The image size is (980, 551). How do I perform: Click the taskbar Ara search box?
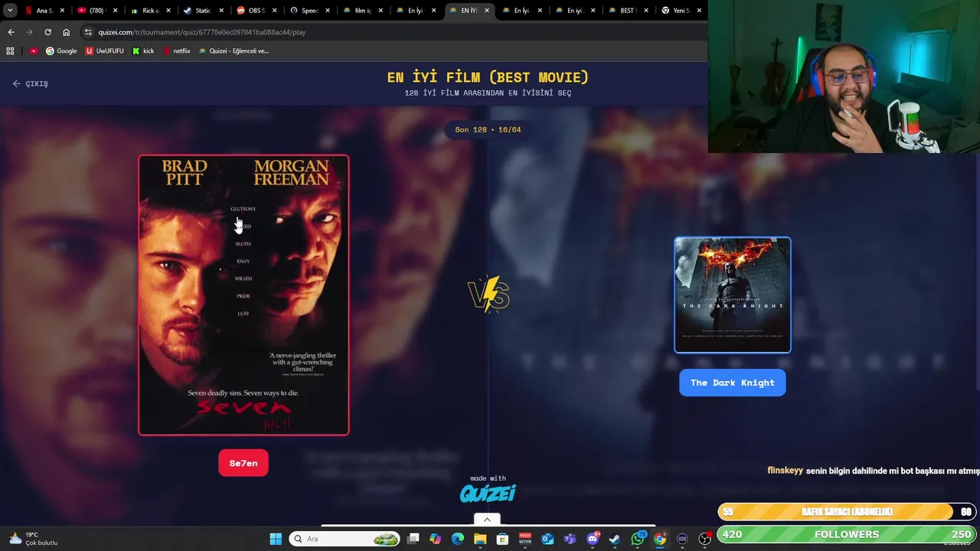[x=345, y=539]
